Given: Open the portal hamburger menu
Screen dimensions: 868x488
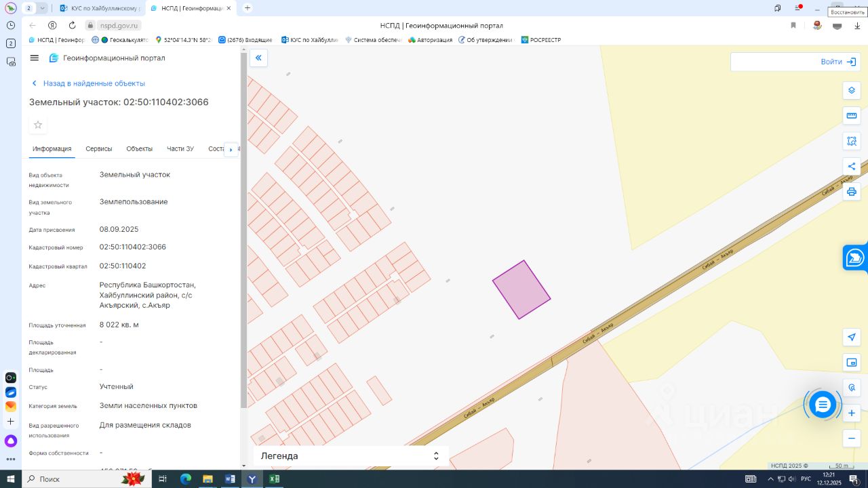Looking at the screenshot, I should [x=35, y=58].
